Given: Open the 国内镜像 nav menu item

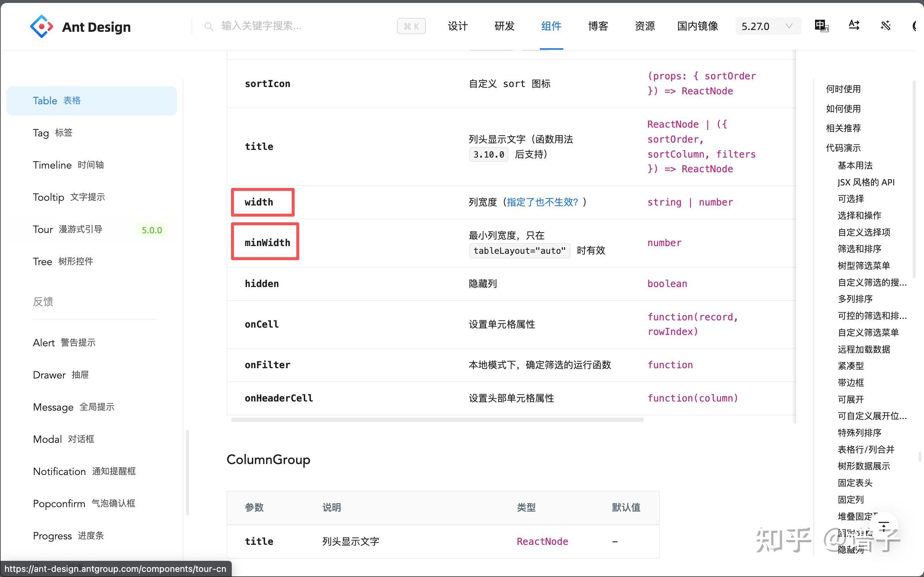Looking at the screenshot, I should point(697,26).
